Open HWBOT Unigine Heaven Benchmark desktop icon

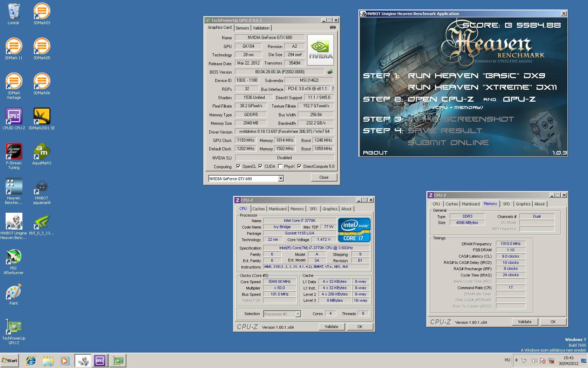tap(14, 226)
